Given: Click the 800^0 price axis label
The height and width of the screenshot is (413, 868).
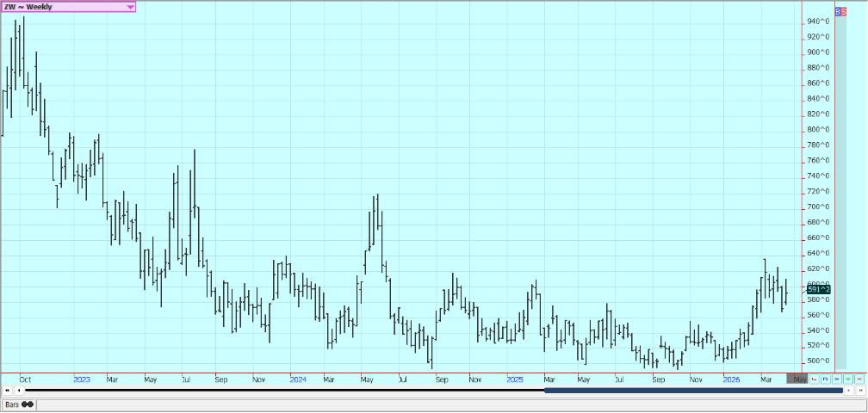Looking at the screenshot, I should coord(818,129).
